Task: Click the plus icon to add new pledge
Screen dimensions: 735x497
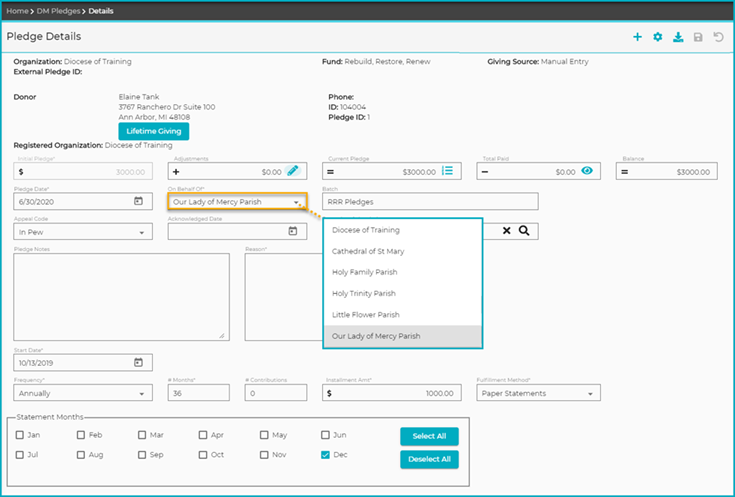Action: pyautogui.click(x=637, y=37)
